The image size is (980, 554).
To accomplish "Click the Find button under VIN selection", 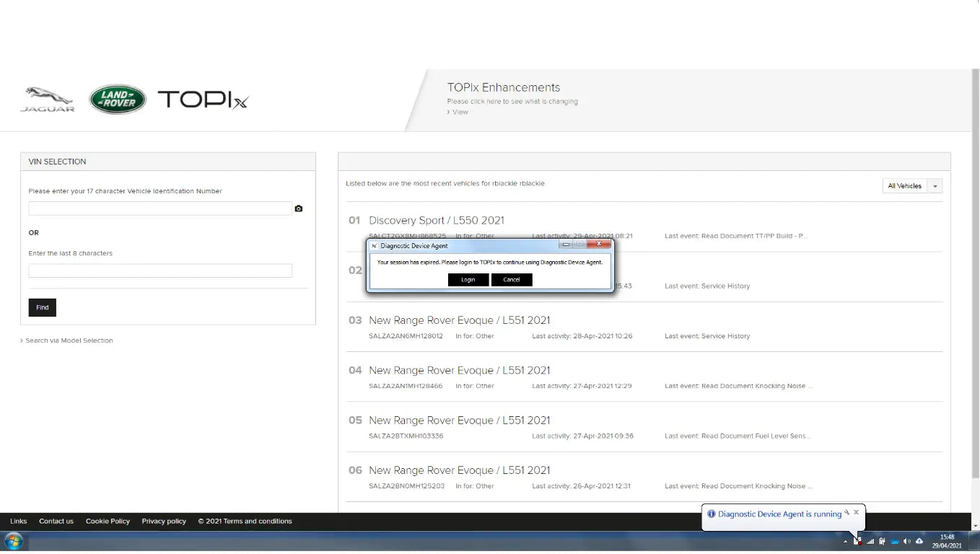I will click(43, 307).
